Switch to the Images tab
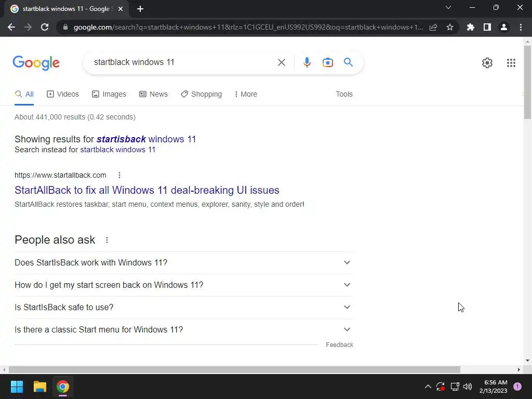 tap(109, 94)
